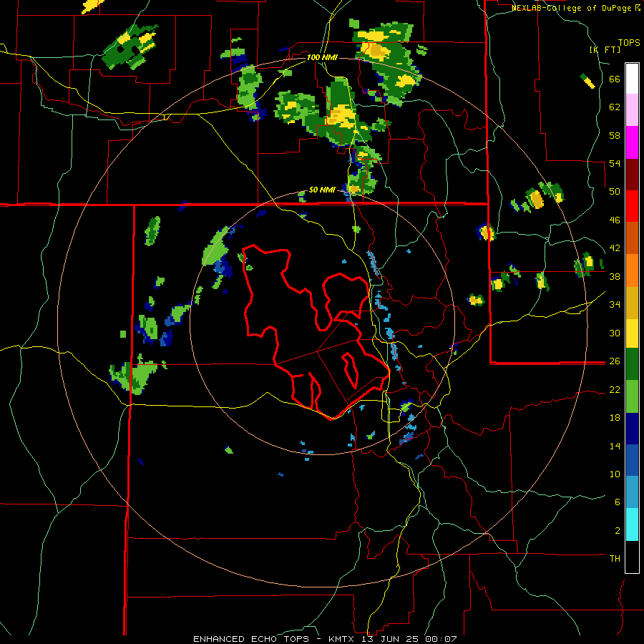Click the 26 legend value
644x644 pixels.
(x=615, y=361)
